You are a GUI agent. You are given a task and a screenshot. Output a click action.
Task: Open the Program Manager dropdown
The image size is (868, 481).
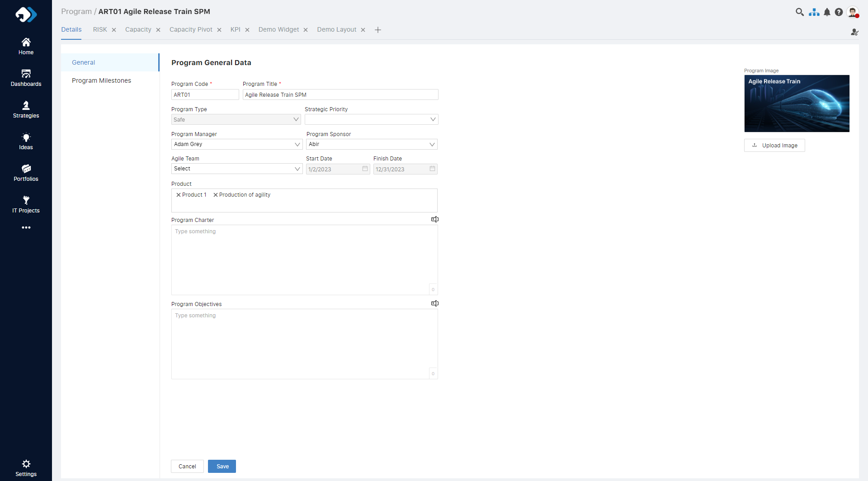(x=297, y=144)
